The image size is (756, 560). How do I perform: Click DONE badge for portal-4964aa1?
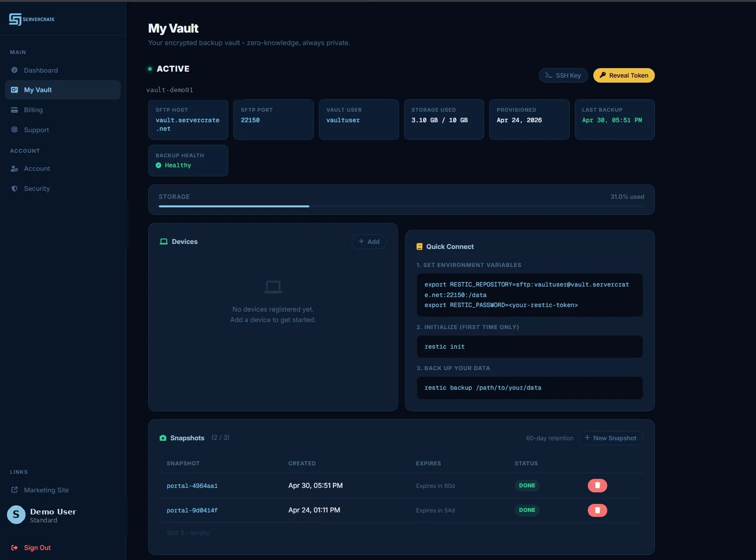tap(527, 485)
